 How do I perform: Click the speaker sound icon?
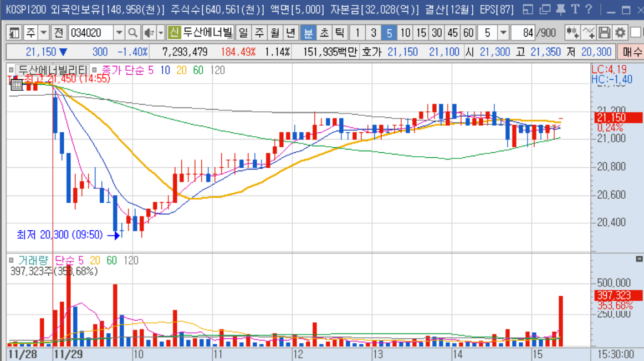tap(149, 33)
